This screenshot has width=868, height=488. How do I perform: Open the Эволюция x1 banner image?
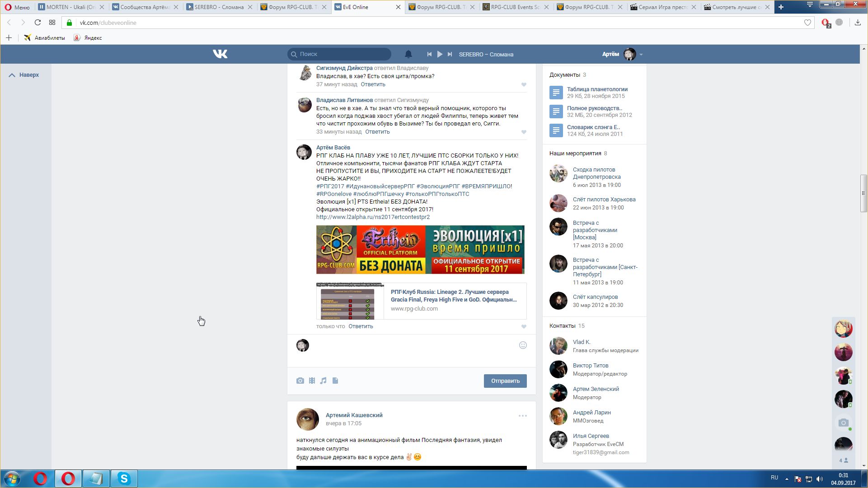420,250
